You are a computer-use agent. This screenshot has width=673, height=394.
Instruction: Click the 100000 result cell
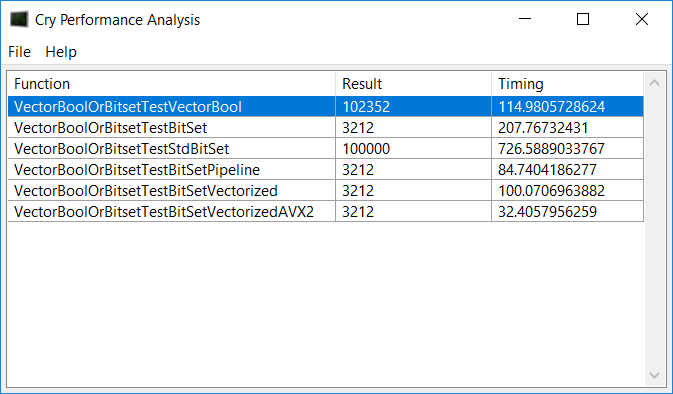(x=413, y=149)
